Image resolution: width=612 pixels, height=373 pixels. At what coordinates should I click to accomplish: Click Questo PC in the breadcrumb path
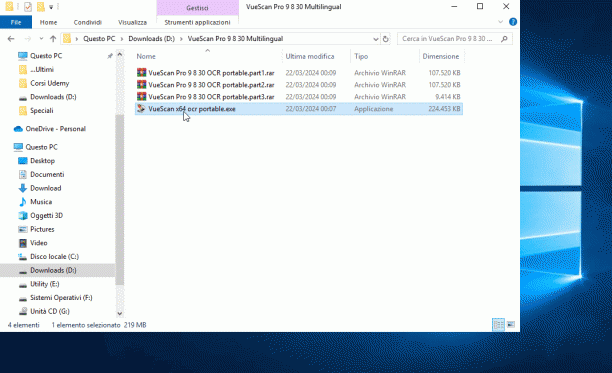click(99, 39)
